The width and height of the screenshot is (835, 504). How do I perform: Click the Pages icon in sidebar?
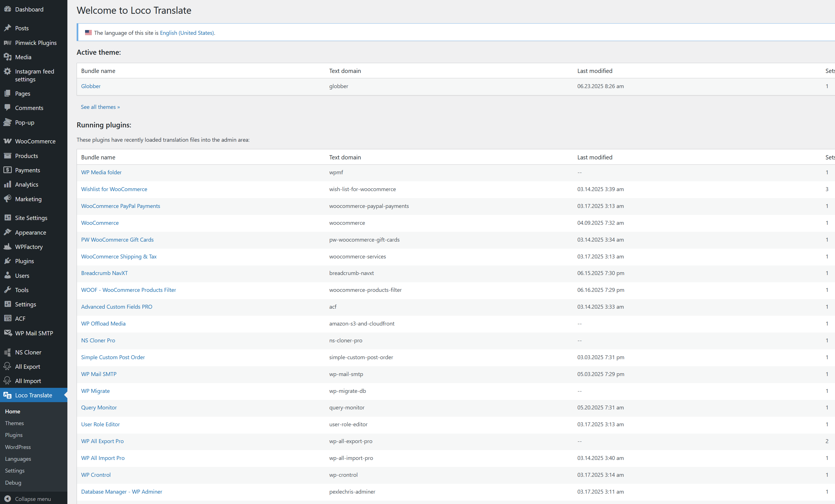[x=8, y=93]
